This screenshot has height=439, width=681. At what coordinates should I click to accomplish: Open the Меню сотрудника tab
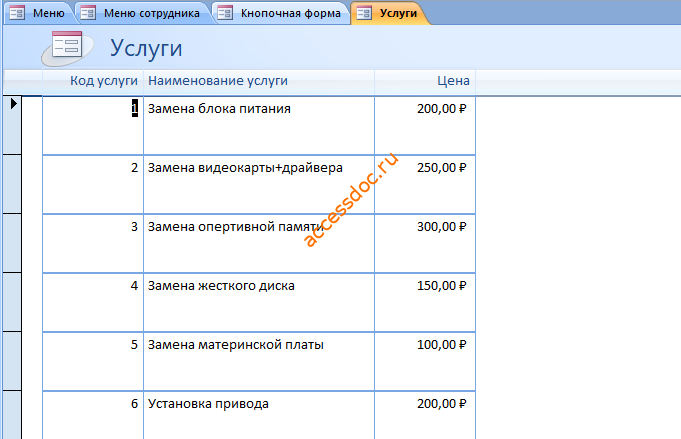pyautogui.click(x=142, y=13)
